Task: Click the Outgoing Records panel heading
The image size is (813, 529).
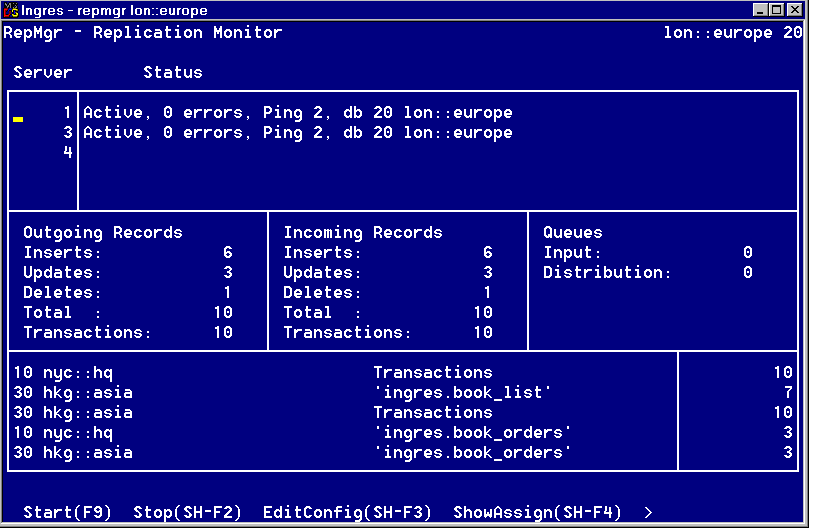Action: pyautogui.click(x=103, y=233)
